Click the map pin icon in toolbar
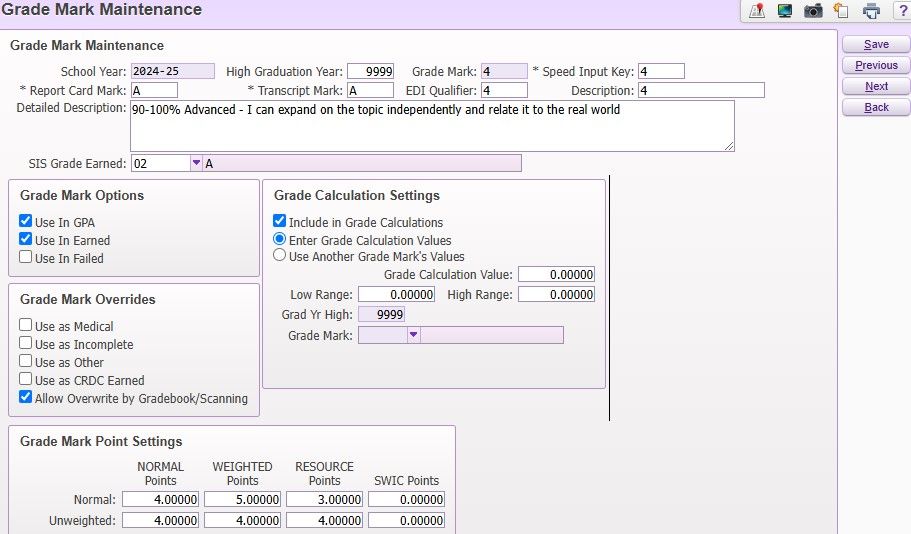The image size is (911, 534). point(757,11)
